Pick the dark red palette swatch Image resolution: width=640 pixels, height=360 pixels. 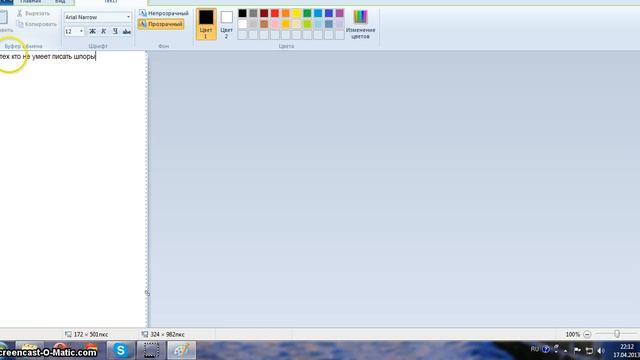pyautogui.click(x=264, y=13)
